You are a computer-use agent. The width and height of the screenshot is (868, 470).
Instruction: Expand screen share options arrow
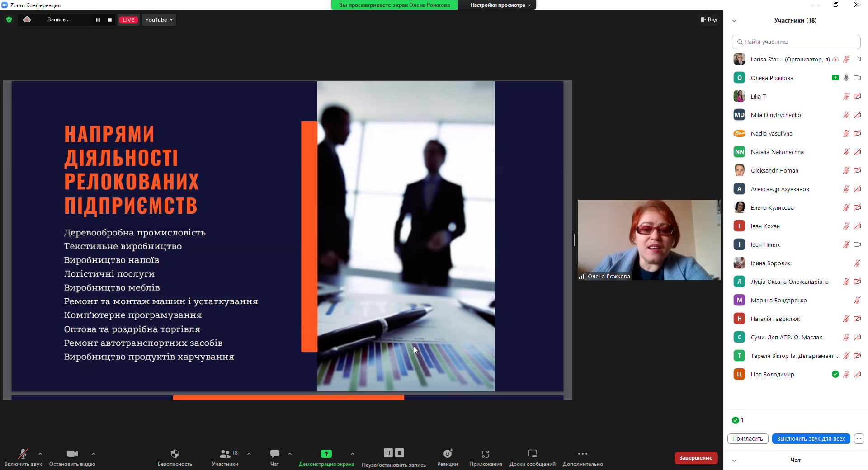tap(353, 454)
